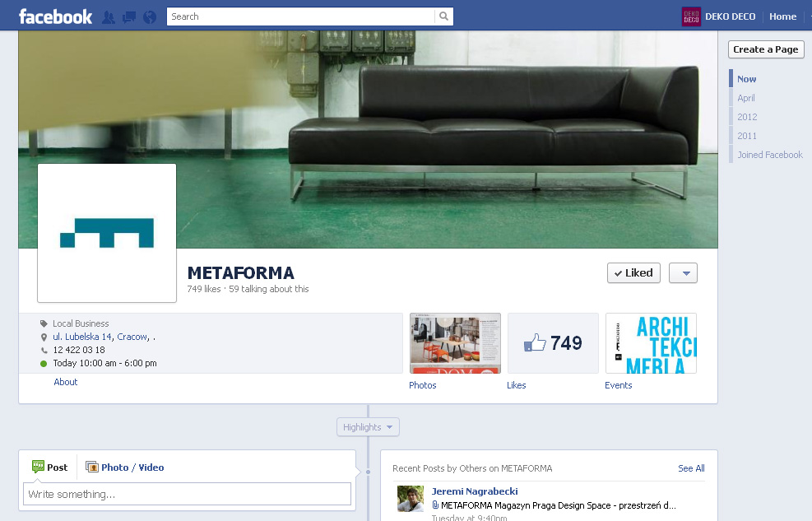The height and width of the screenshot is (521, 812).
Task: Click the Facebook logo
Action: click(x=55, y=16)
